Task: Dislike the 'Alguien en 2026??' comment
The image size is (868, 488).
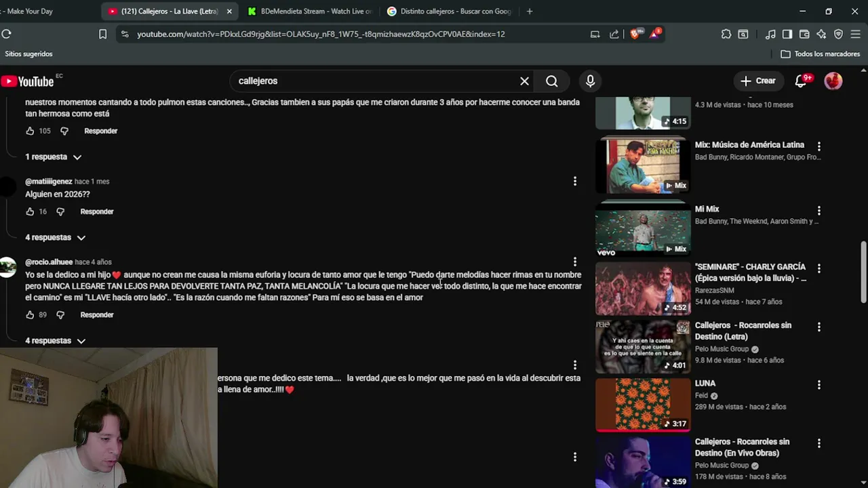Action: point(60,211)
